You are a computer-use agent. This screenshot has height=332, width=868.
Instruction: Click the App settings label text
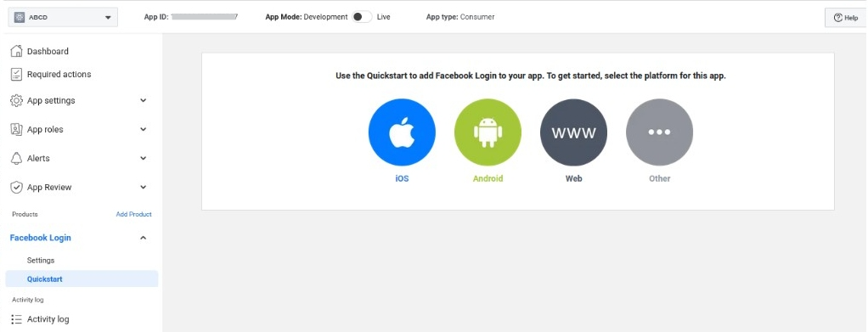[x=51, y=101]
